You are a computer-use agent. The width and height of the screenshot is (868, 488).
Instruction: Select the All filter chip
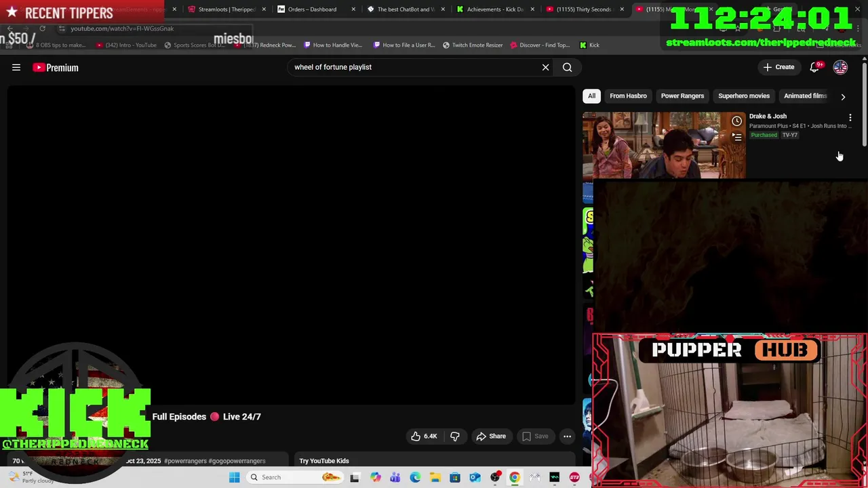point(591,96)
